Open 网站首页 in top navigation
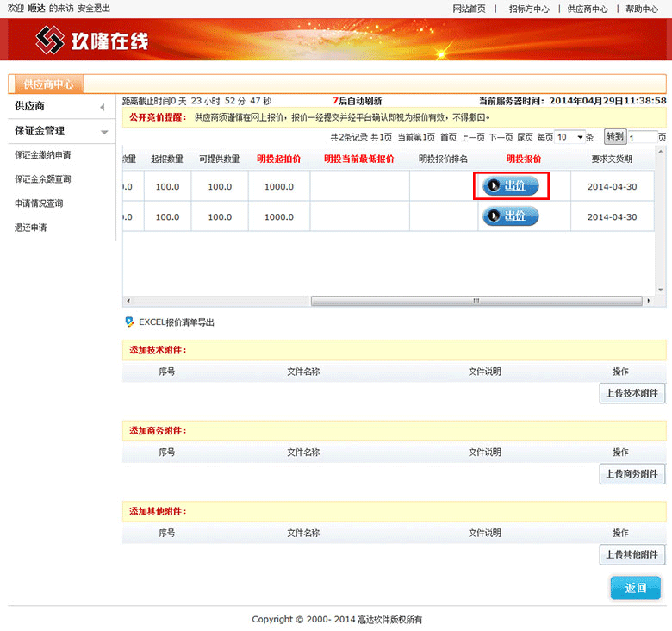The height and width of the screenshot is (631, 672). [x=469, y=9]
